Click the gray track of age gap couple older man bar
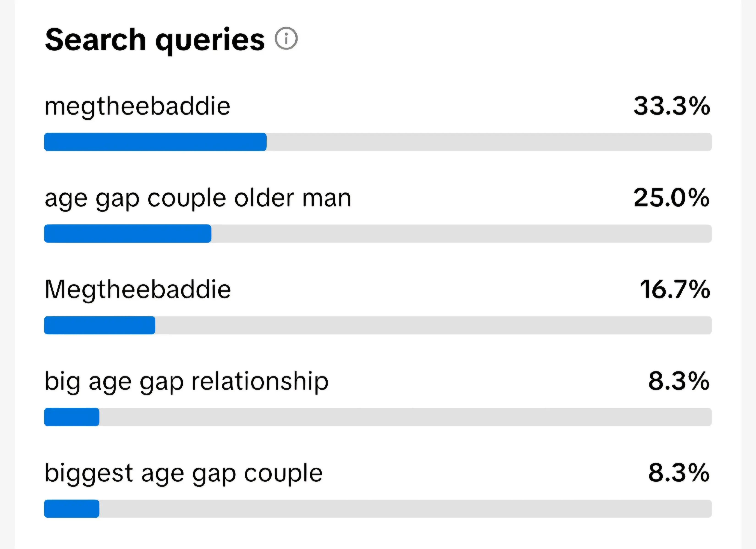The width and height of the screenshot is (756, 549). [x=462, y=234]
